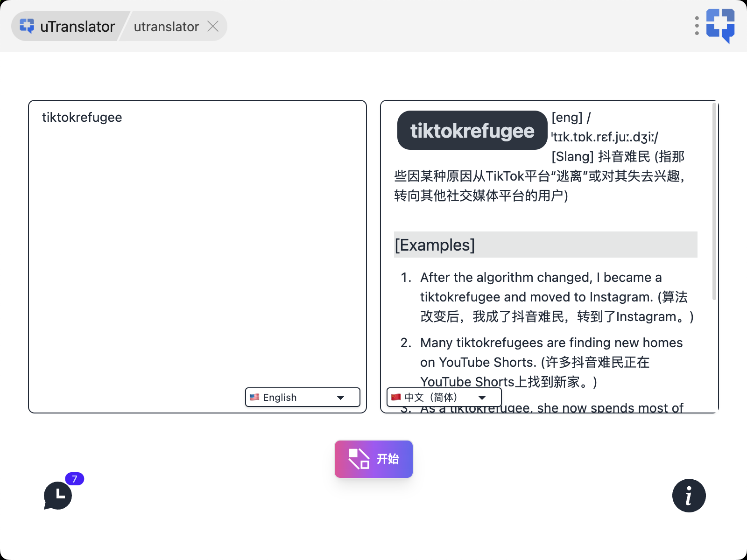Open the 中文（简体）target language dropdown
This screenshot has width=747, height=560.
click(444, 397)
